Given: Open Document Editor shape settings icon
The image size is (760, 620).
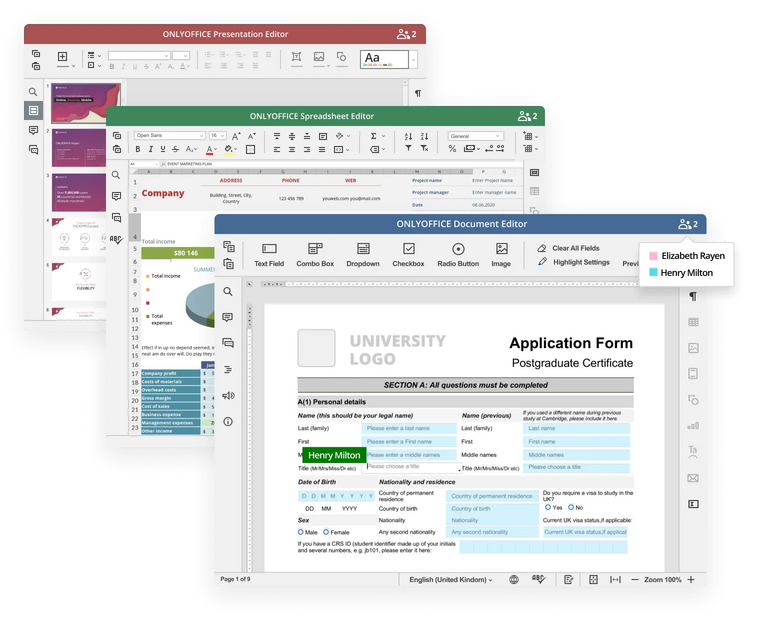Looking at the screenshot, I should (693, 400).
